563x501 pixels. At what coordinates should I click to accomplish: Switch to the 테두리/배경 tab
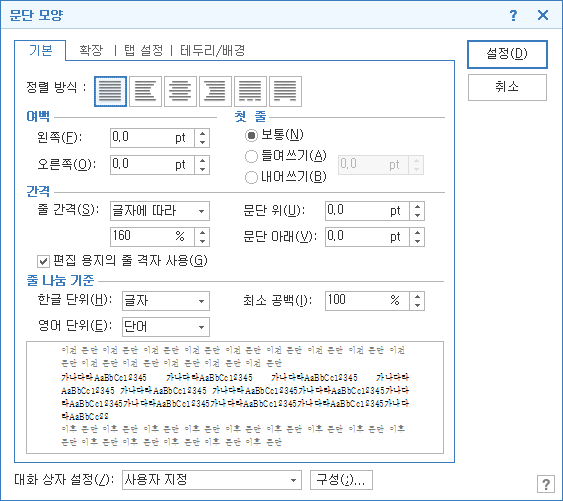pos(213,50)
